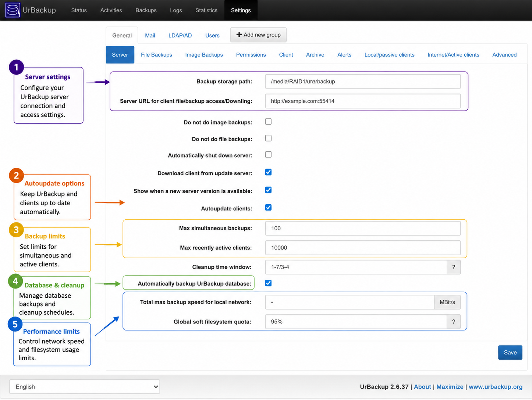This screenshot has height=400, width=532.
Task: Switch to the Mail tab
Action: click(150, 35)
